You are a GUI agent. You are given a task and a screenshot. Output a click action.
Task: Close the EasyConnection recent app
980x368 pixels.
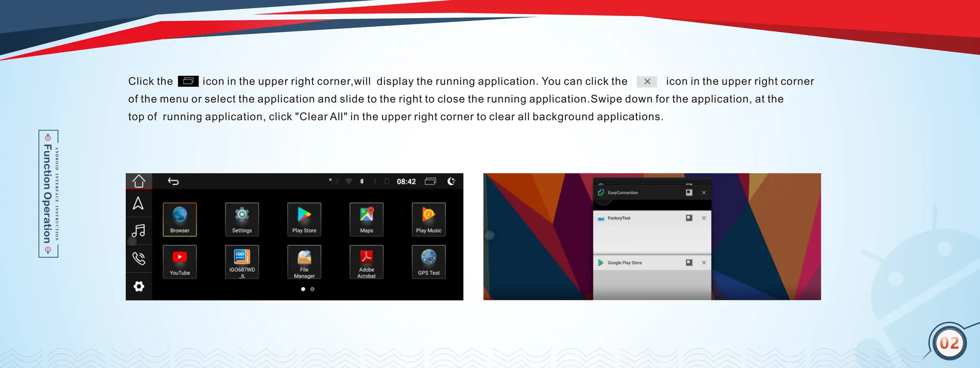click(x=704, y=193)
